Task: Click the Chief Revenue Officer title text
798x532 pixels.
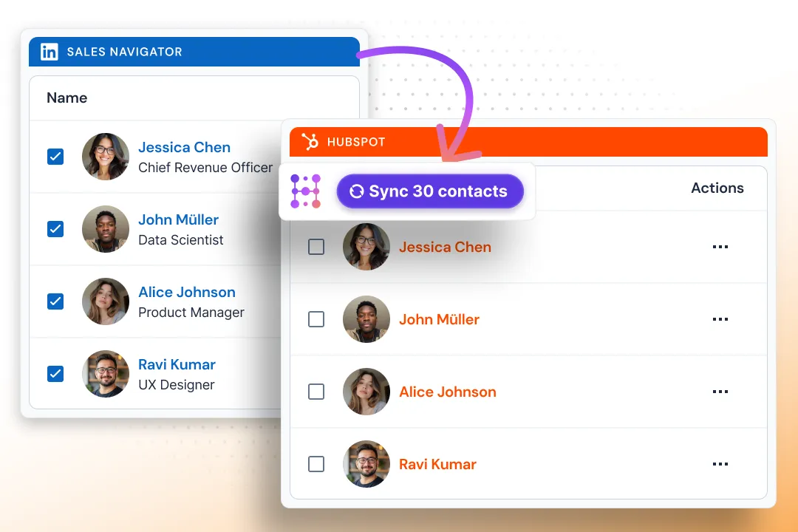Action: [205, 168]
